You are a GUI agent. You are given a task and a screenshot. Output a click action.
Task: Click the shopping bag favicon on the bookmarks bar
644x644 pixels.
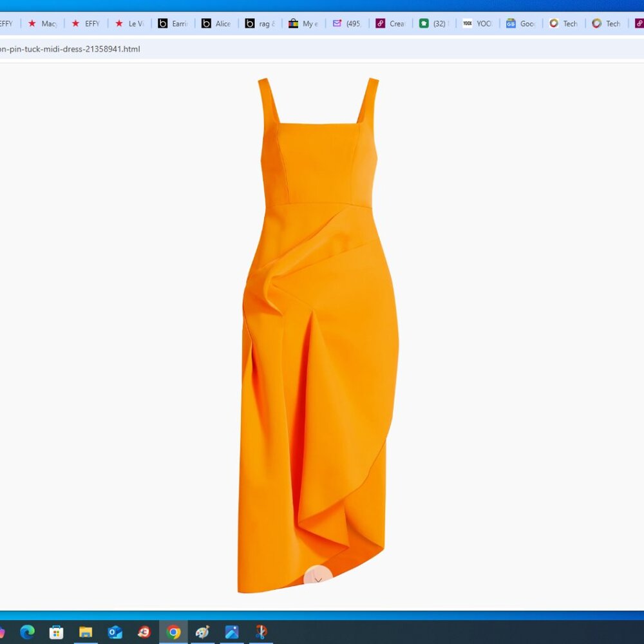tap(303, 23)
